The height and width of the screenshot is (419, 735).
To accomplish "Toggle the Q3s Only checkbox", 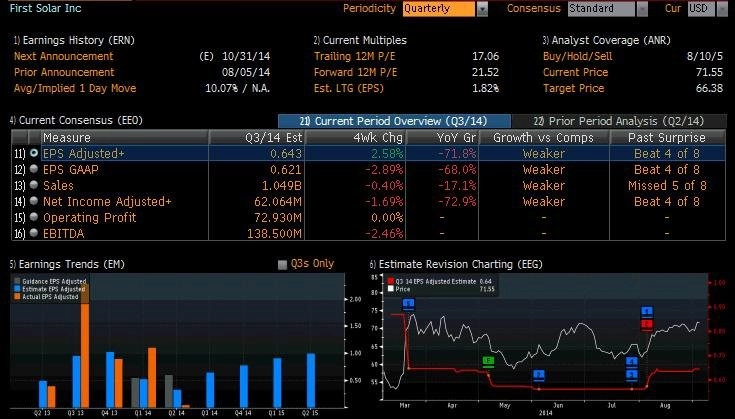I will pos(282,265).
